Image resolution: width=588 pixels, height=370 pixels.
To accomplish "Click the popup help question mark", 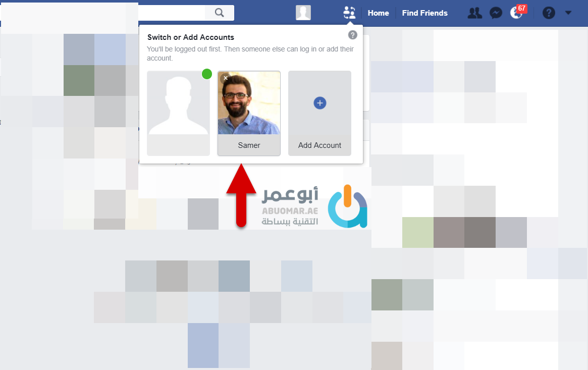I will point(352,35).
